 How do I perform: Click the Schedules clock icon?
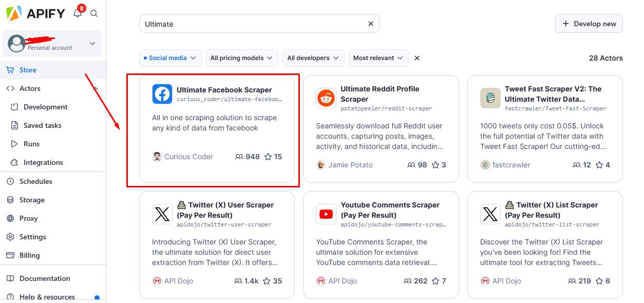[x=10, y=181]
